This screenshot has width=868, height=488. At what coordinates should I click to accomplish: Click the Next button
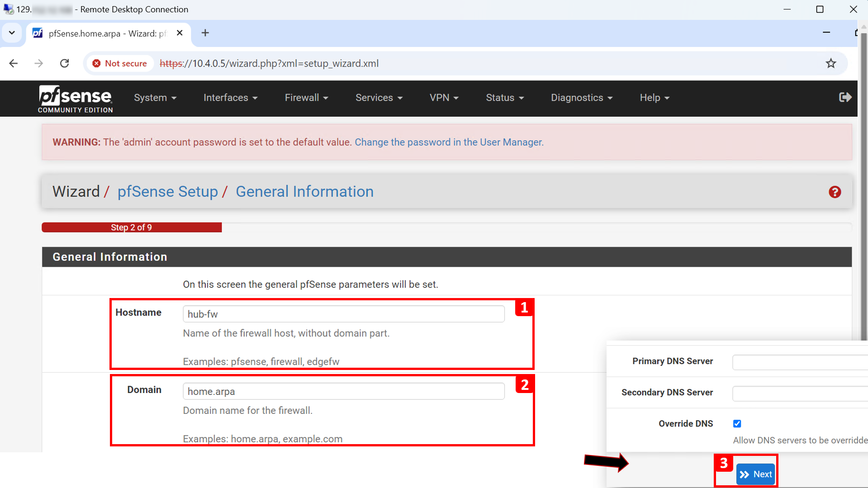point(755,474)
